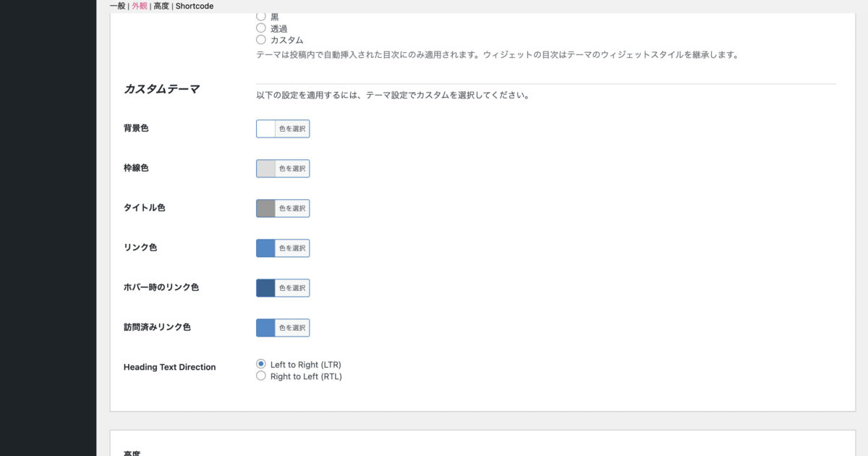Open the 一般 settings tab link
Screen dimensions: 868x456
pos(117,6)
